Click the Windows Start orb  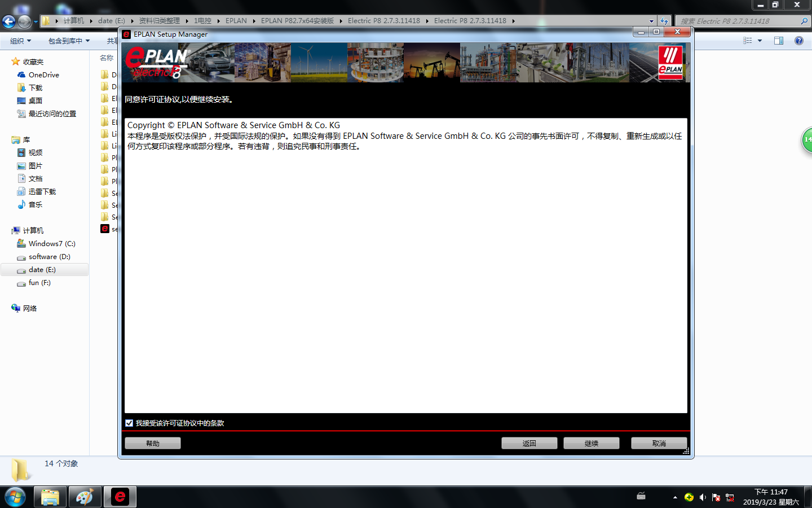click(x=15, y=497)
